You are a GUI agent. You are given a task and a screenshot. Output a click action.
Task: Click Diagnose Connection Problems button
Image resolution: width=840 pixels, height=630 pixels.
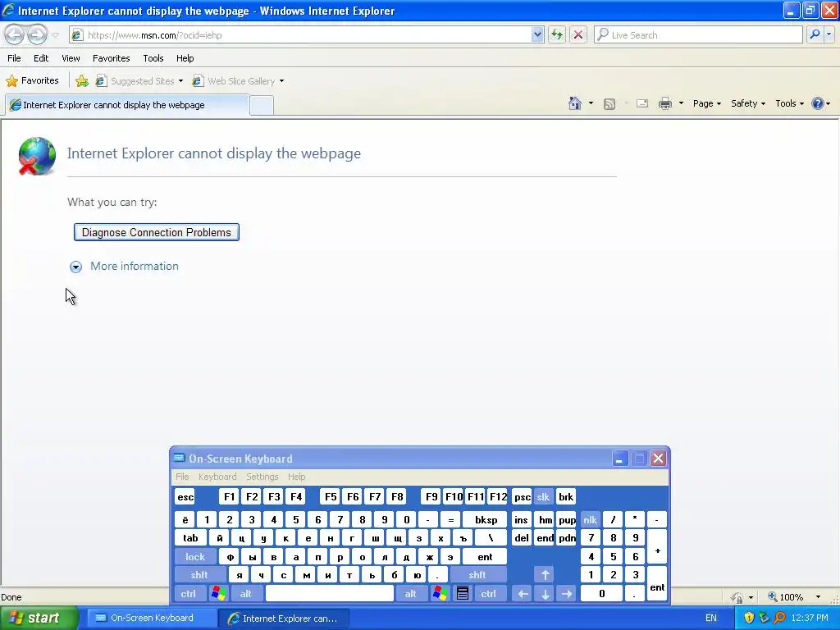(x=157, y=232)
